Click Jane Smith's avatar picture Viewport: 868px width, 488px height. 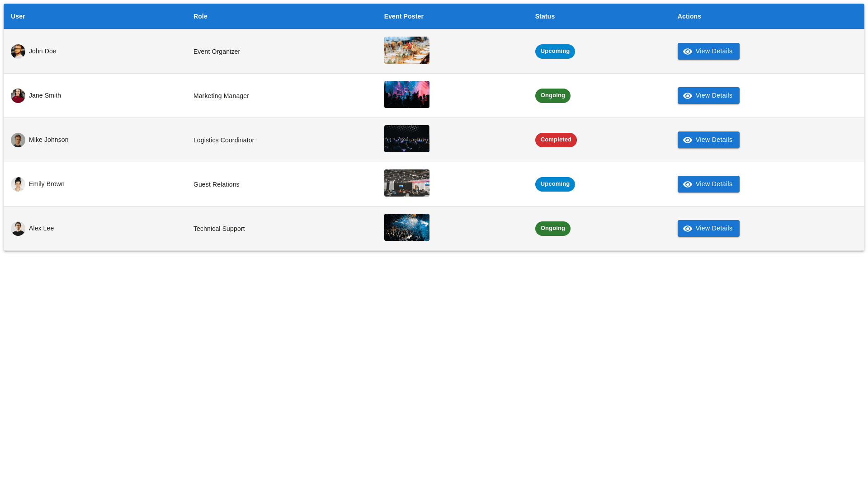click(18, 96)
